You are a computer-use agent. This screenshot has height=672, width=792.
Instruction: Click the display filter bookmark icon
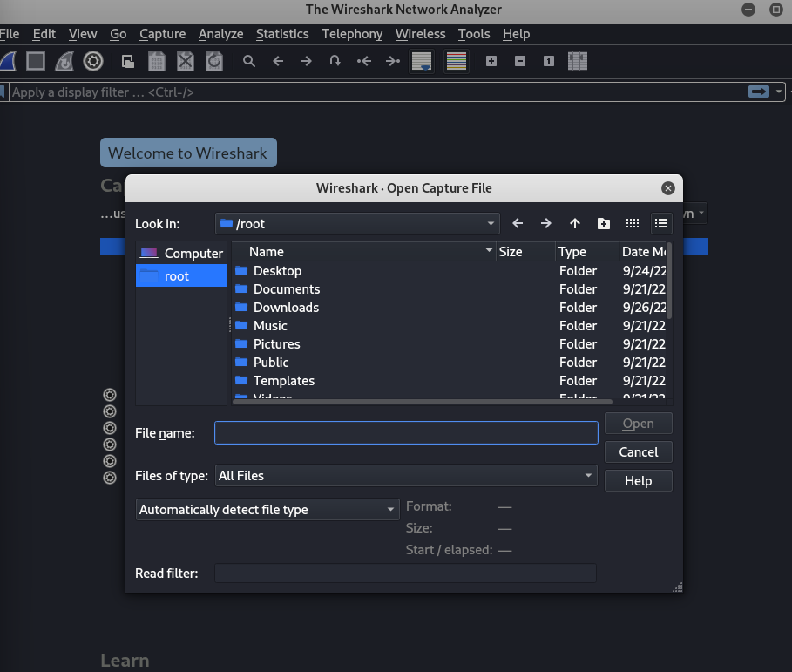[3, 92]
